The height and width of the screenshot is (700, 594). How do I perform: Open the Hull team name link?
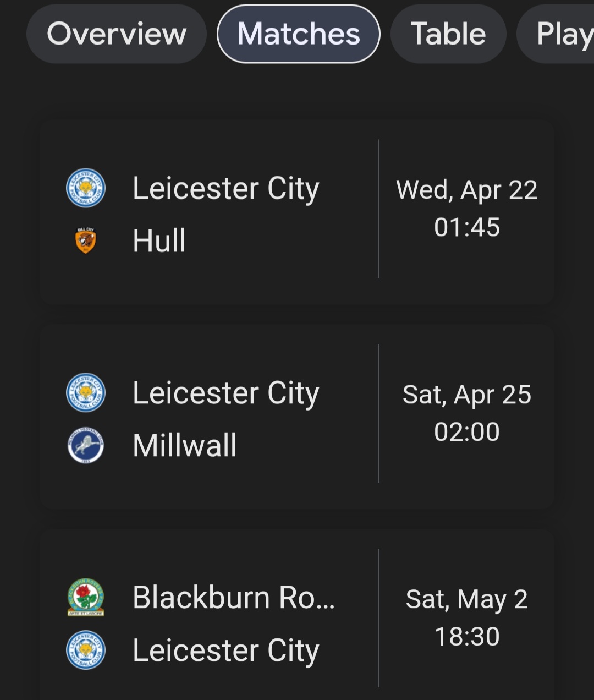159,240
